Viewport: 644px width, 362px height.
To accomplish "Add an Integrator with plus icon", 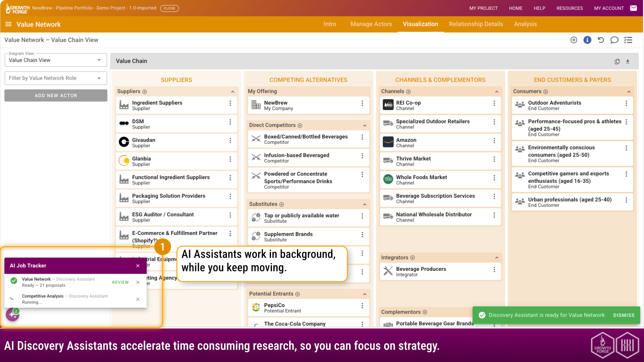I will pos(413,258).
